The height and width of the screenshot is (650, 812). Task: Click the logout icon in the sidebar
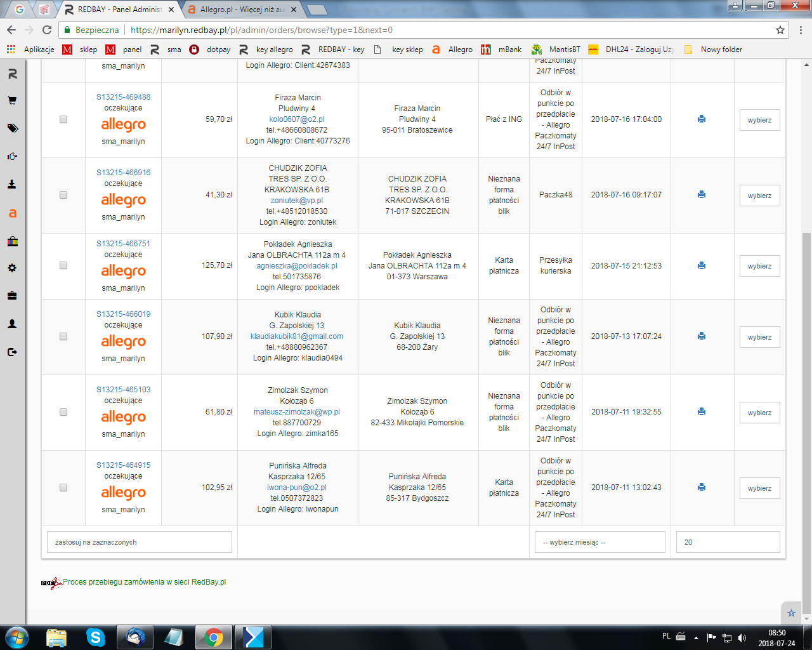[12, 352]
